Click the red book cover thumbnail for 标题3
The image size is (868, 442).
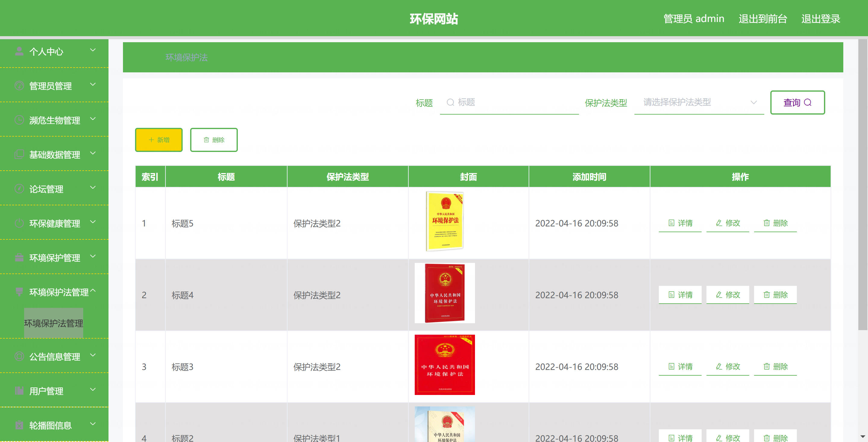pyautogui.click(x=445, y=365)
